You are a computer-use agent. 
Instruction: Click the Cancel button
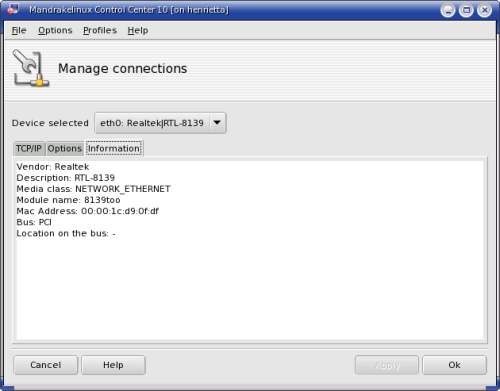point(46,365)
